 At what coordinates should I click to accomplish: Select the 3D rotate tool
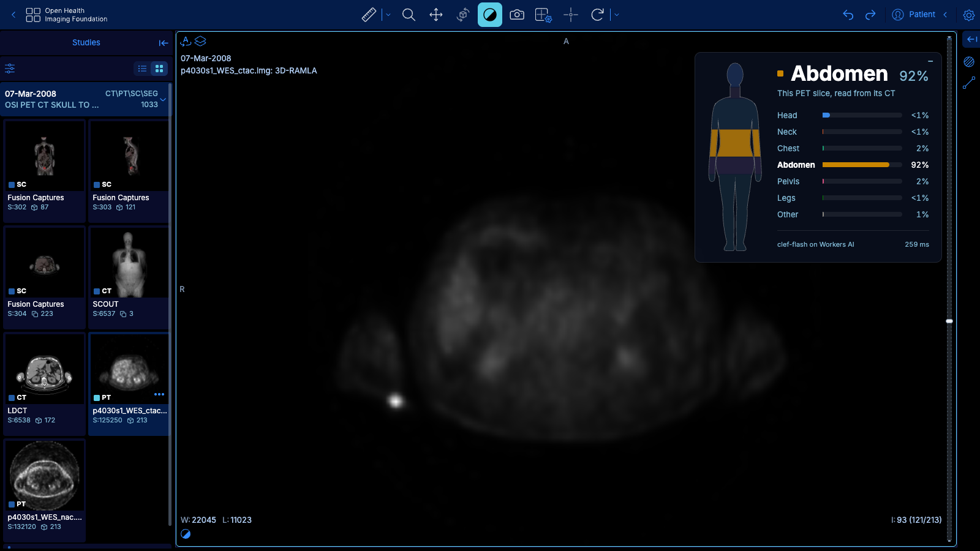click(462, 15)
